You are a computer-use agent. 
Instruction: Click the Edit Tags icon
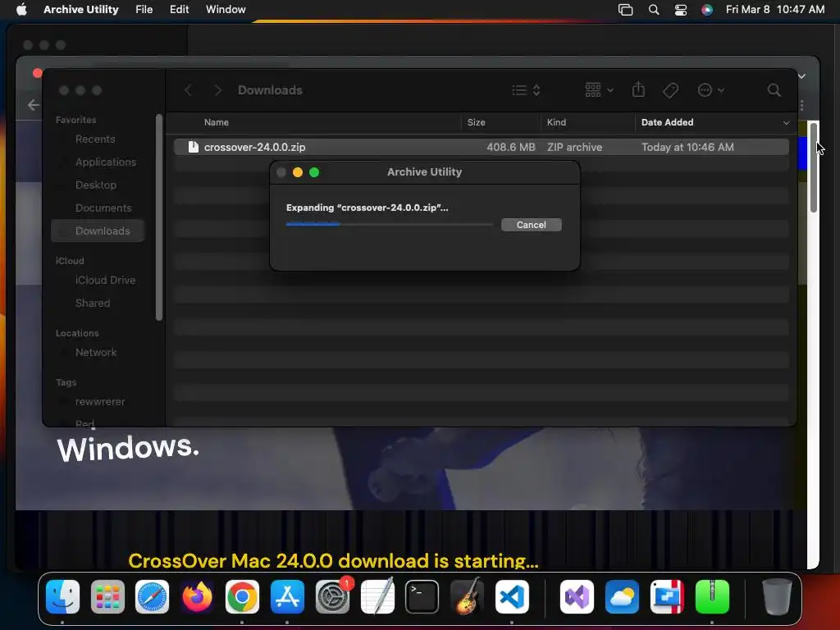(x=670, y=90)
